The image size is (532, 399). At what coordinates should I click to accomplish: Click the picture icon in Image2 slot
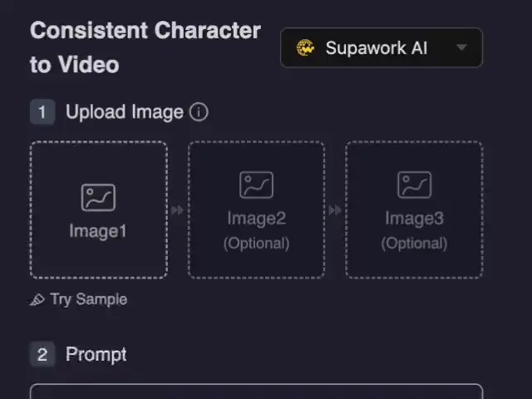(256, 185)
